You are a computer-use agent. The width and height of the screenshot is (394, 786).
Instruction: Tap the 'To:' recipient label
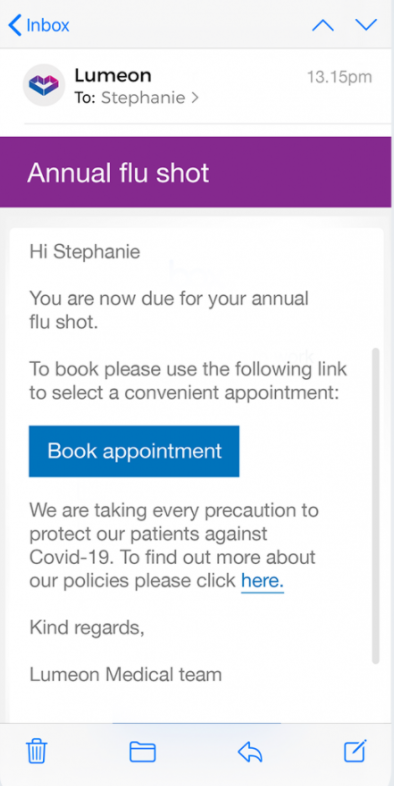pos(85,98)
